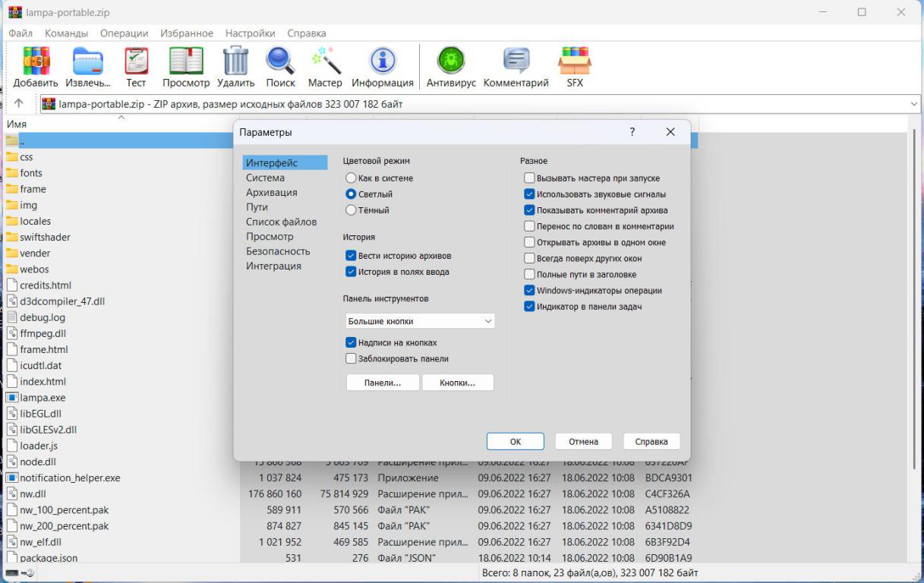
Task: Select the Тёмный color mode radio button
Action: click(351, 210)
